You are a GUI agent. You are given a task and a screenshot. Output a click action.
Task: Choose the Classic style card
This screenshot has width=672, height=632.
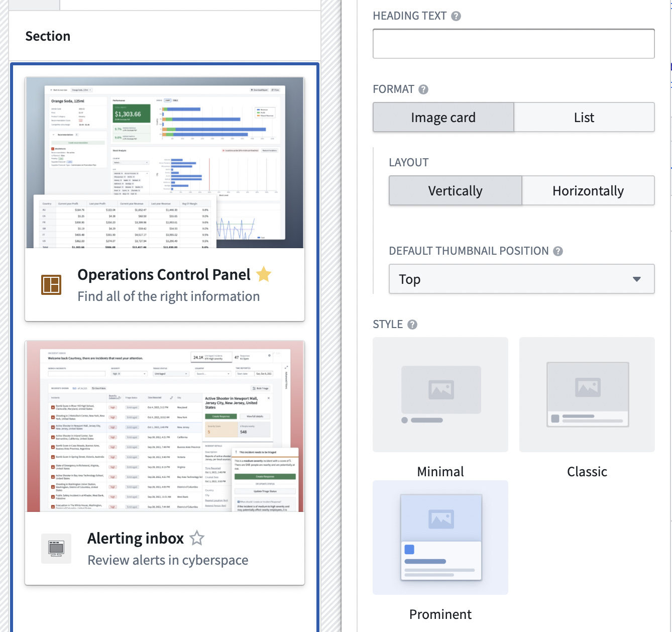(587, 394)
